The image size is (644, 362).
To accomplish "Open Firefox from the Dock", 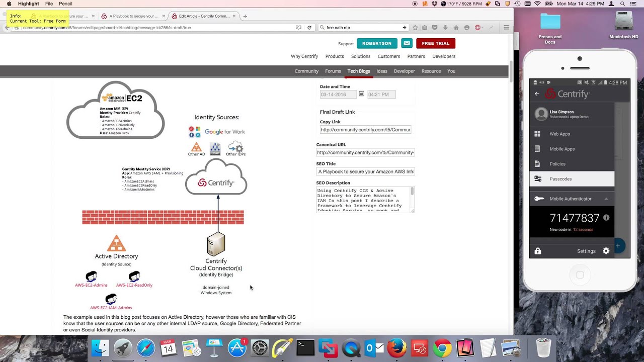I will pos(396,348).
